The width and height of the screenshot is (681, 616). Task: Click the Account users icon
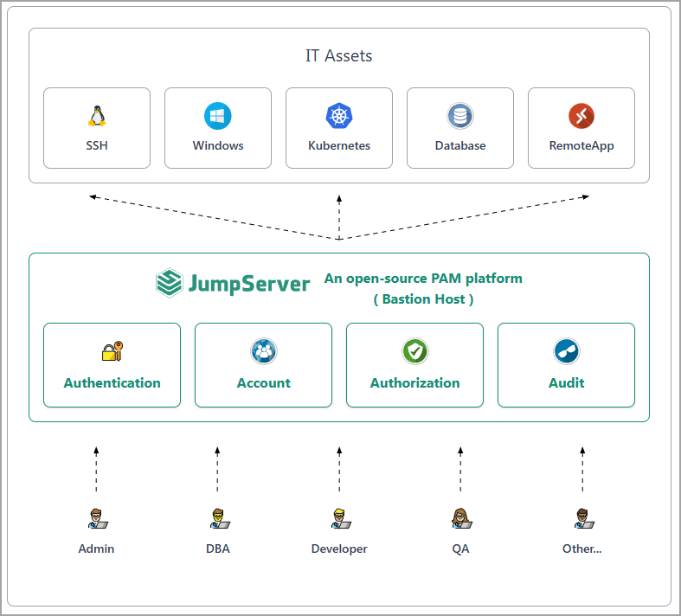(264, 351)
